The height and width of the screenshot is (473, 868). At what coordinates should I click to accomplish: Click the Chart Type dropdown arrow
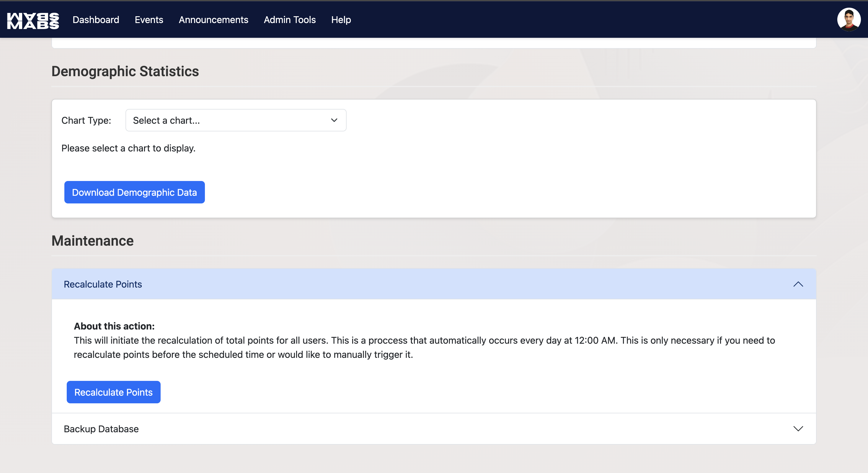[334, 120]
